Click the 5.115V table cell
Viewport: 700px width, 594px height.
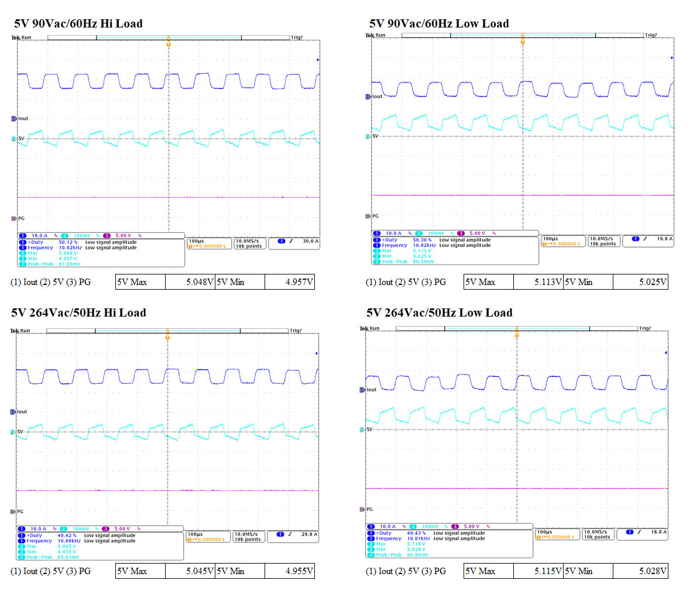click(x=538, y=571)
